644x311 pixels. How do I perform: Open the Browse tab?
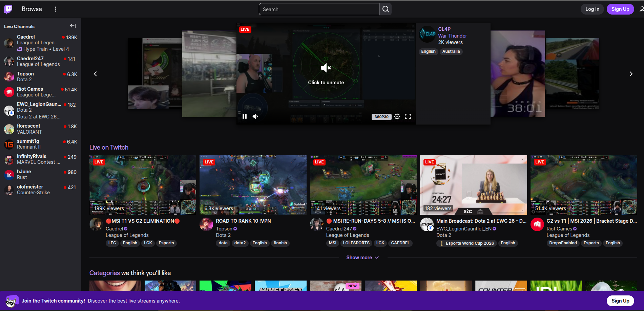tap(32, 9)
